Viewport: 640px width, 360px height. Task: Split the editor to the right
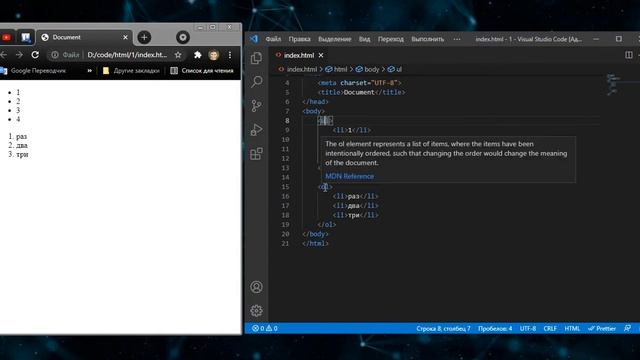click(629, 55)
